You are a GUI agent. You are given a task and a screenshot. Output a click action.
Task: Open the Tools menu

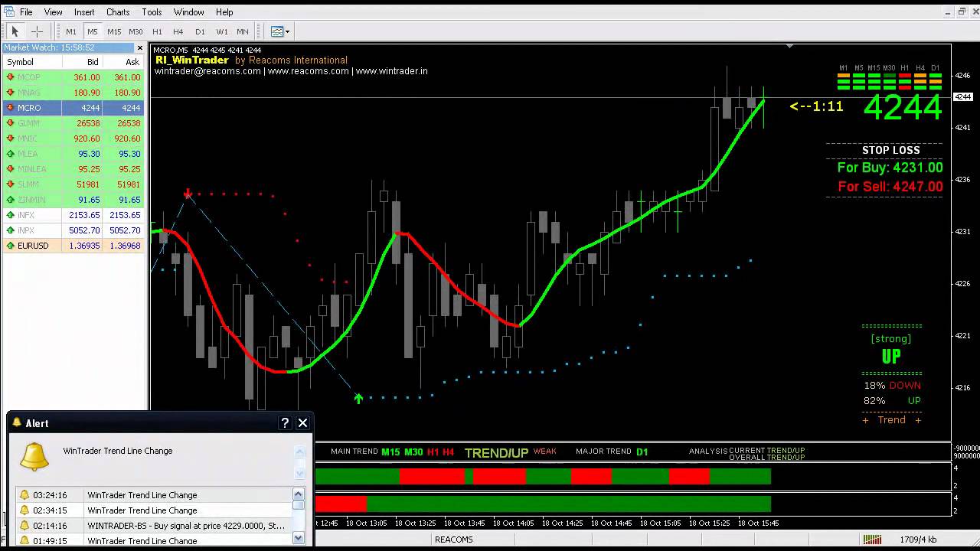pos(152,12)
